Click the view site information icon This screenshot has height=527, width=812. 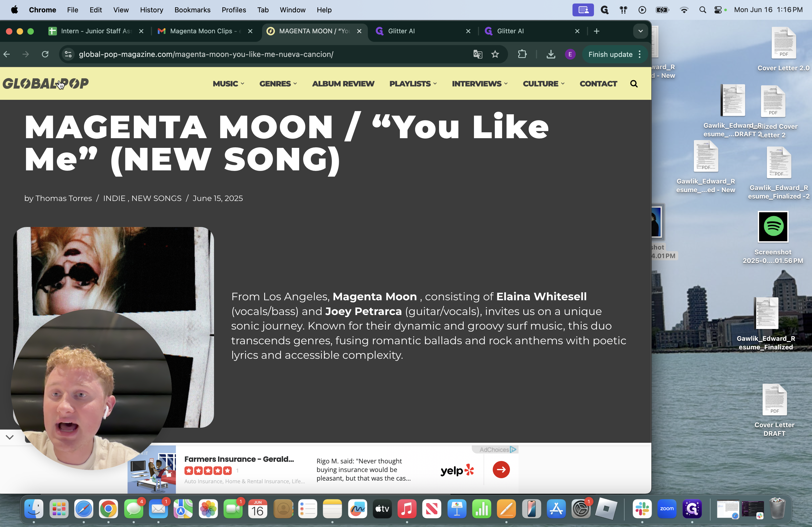point(68,54)
